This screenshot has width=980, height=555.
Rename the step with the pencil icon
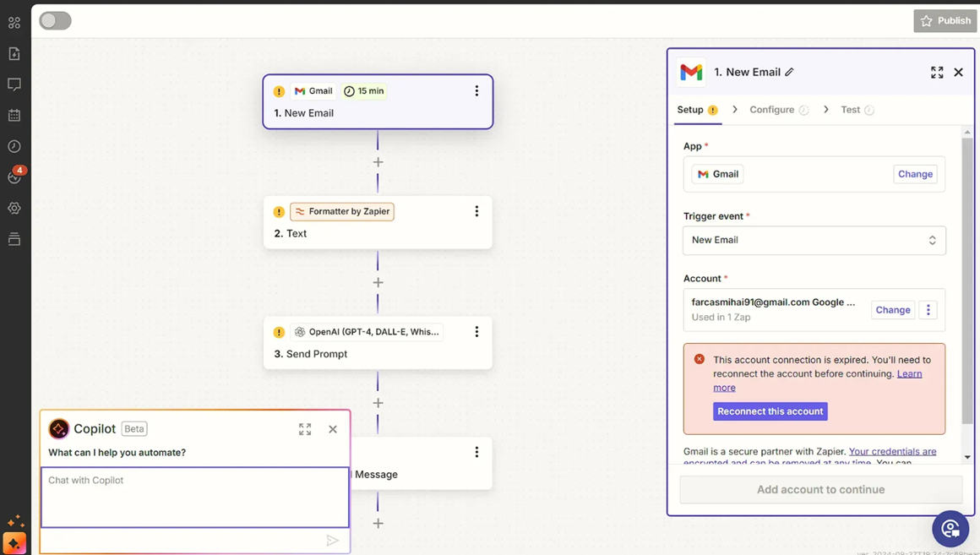[789, 72]
